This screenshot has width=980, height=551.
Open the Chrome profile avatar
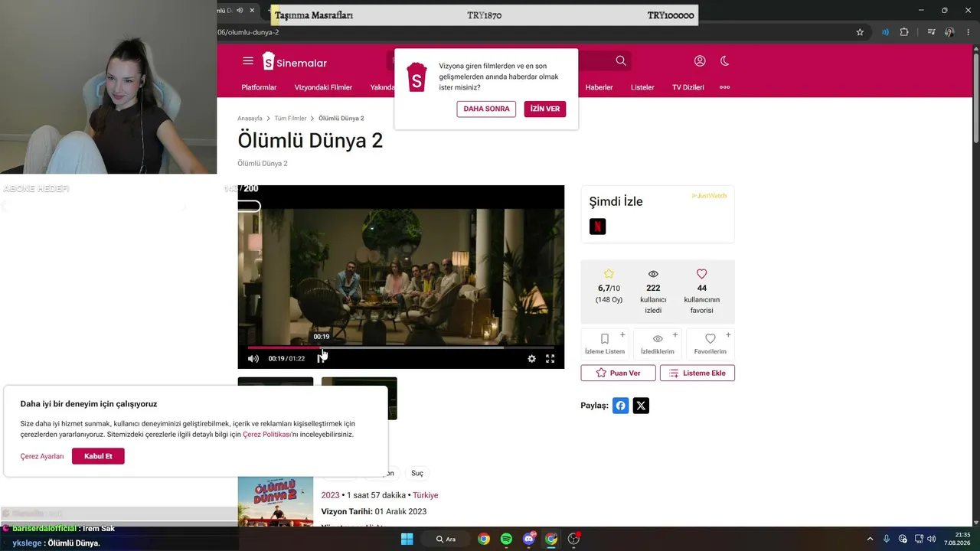pos(950,32)
